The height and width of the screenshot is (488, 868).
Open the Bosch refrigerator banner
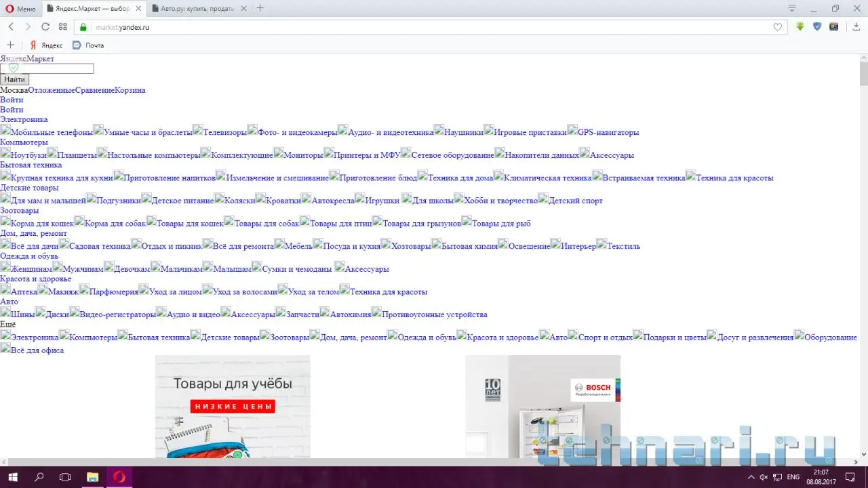tap(542, 407)
